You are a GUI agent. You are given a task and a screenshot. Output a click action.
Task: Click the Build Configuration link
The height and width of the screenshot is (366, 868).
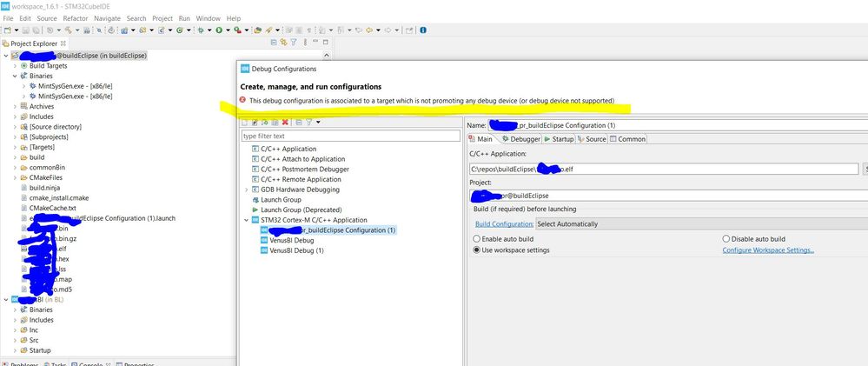pos(504,224)
